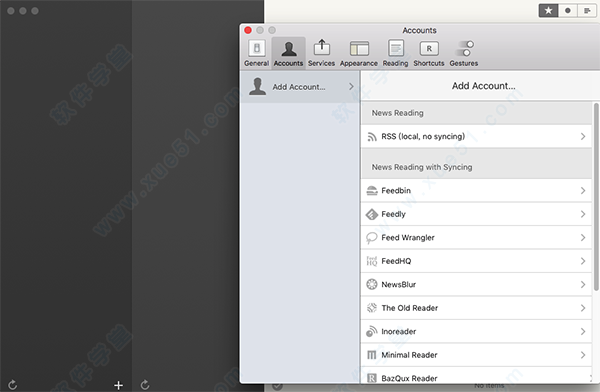Select NewsBlur account type
Screen dimensions: 600x392
(x=477, y=284)
